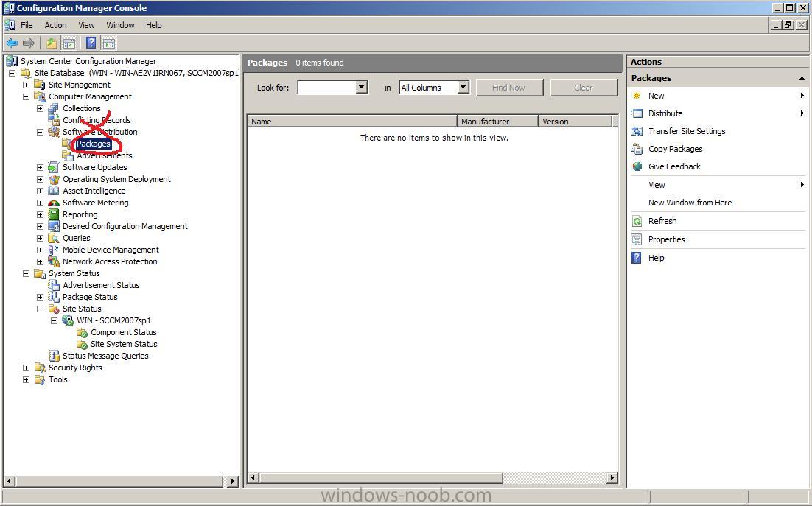Image resolution: width=812 pixels, height=506 pixels.
Task: Toggle the console tree pane toolbar icon
Action: [x=69, y=43]
